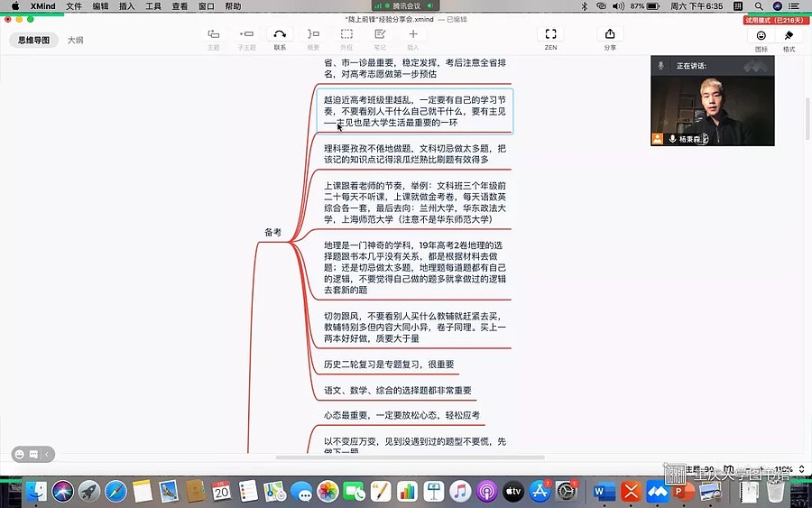
Task: Select the topic starting 理科要孜孜不倦地做题
Action: coord(415,153)
